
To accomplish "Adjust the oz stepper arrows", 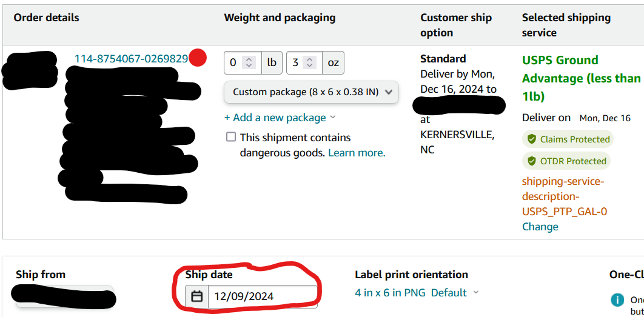I will pyautogui.click(x=310, y=63).
